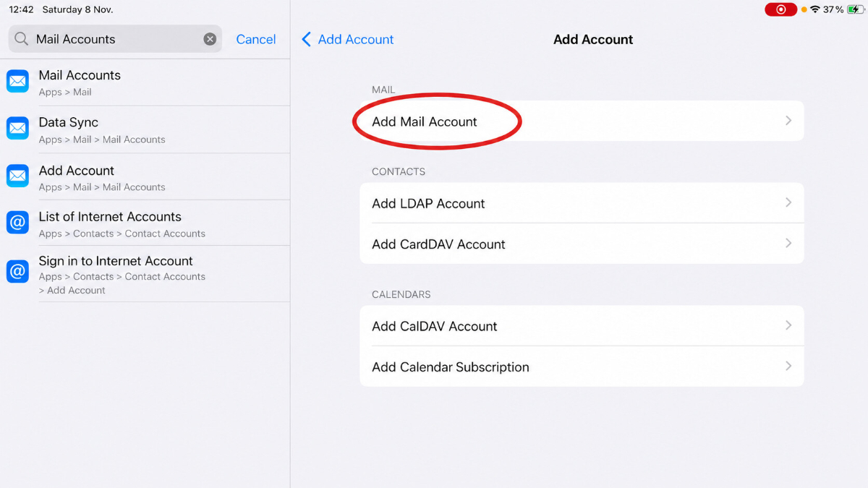Click the CONTACTS section header
Screen dimensions: 868x488
[399, 171]
